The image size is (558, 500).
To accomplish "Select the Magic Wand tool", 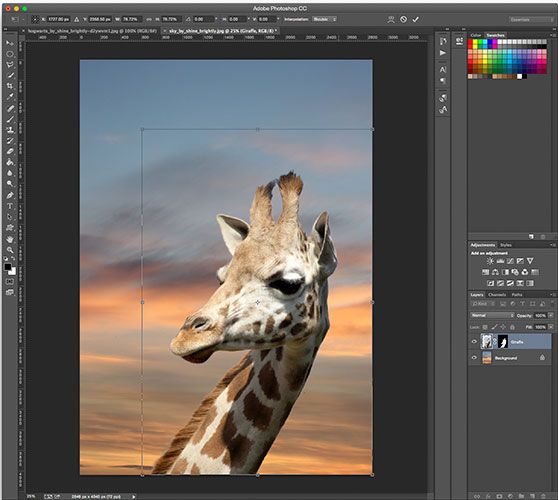I will (x=10, y=75).
